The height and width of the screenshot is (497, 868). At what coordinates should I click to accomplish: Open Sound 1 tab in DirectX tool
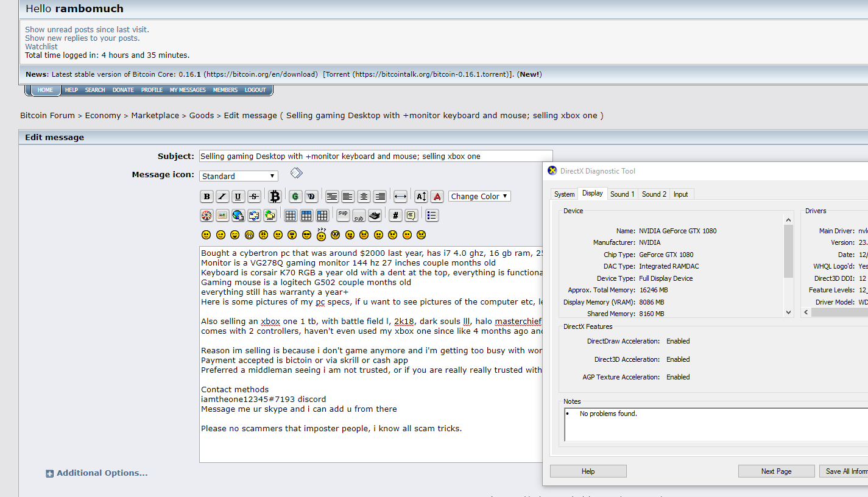tap(622, 194)
